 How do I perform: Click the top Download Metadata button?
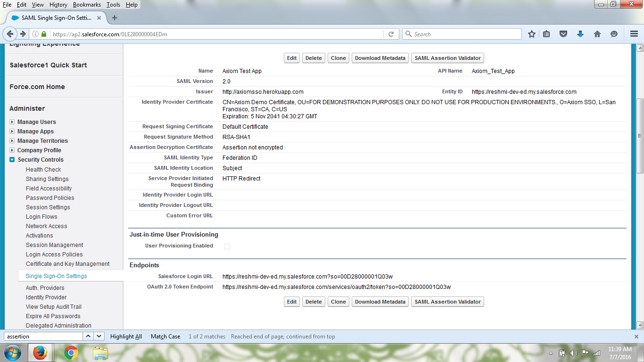coord(380,58)
